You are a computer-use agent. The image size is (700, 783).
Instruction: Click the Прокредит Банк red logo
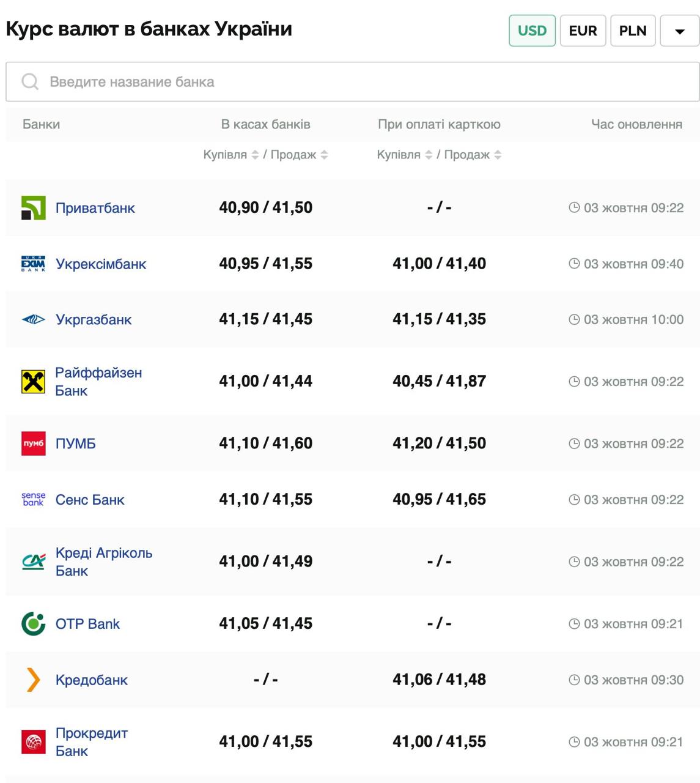(x=33, y=742)
